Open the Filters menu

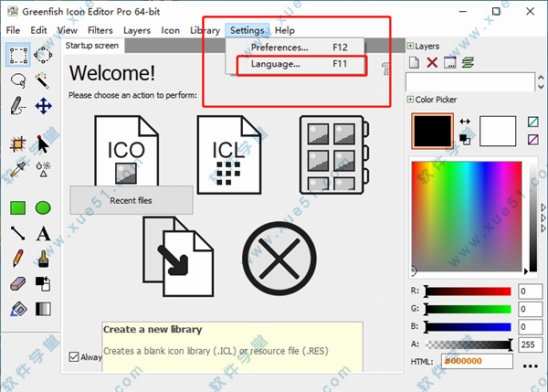point(100,30)
